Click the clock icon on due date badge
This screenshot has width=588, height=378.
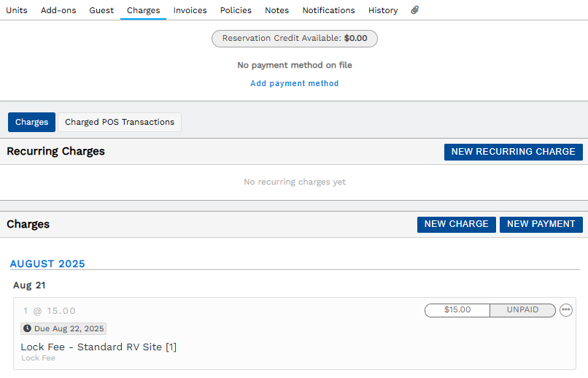pos(27,328)
